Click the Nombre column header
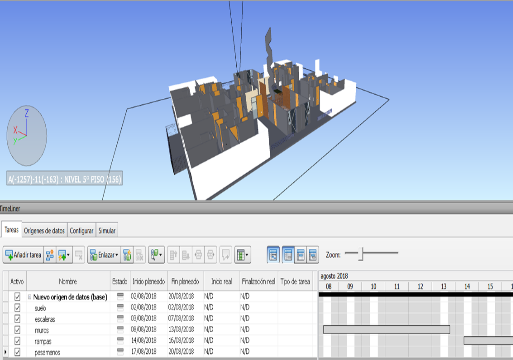The height and width of the screenshot is (360, 513). (x=68, y=281)
